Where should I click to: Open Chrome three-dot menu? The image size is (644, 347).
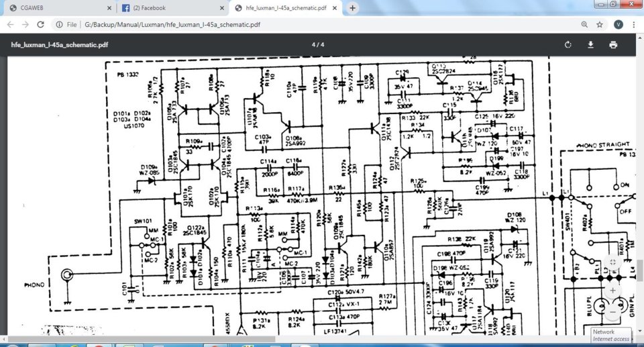click(634, 25)
